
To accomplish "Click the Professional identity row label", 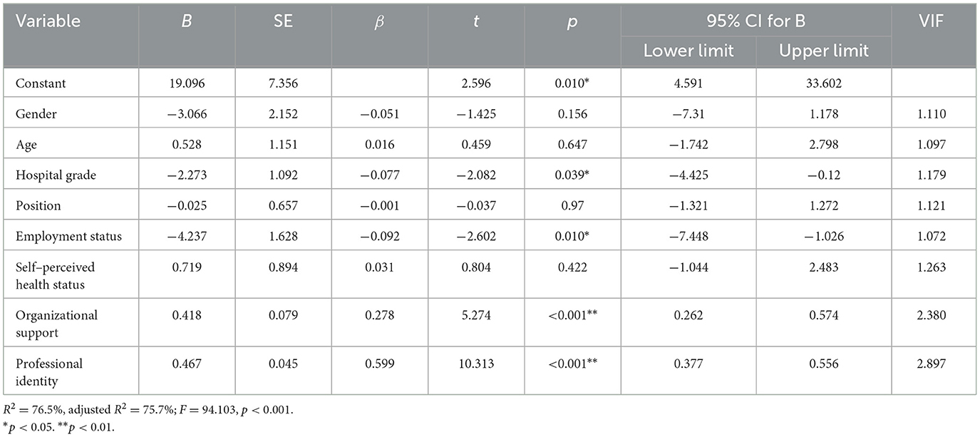I will pos(49,371).
